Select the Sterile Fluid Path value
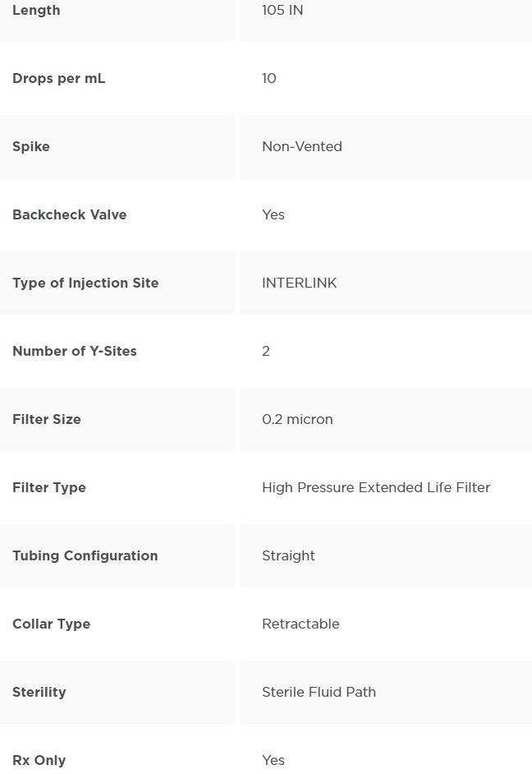This screenshot has height=774, width=532. [319, 692]
